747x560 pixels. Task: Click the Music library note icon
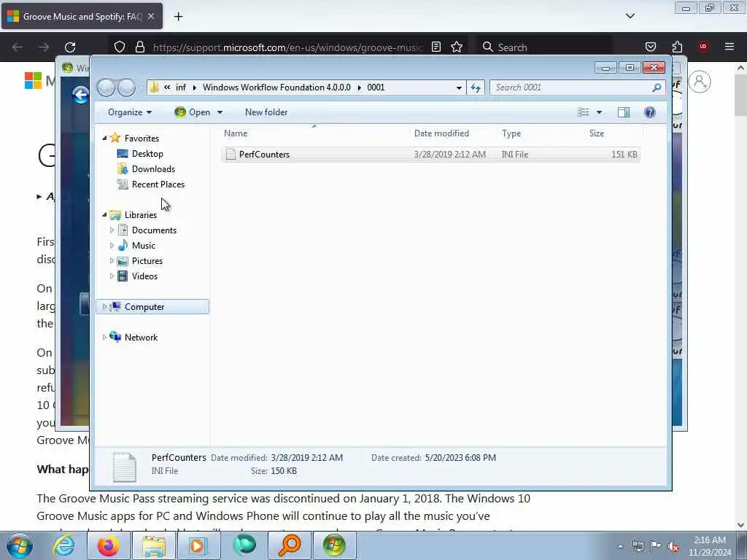[x=123, y=246]
